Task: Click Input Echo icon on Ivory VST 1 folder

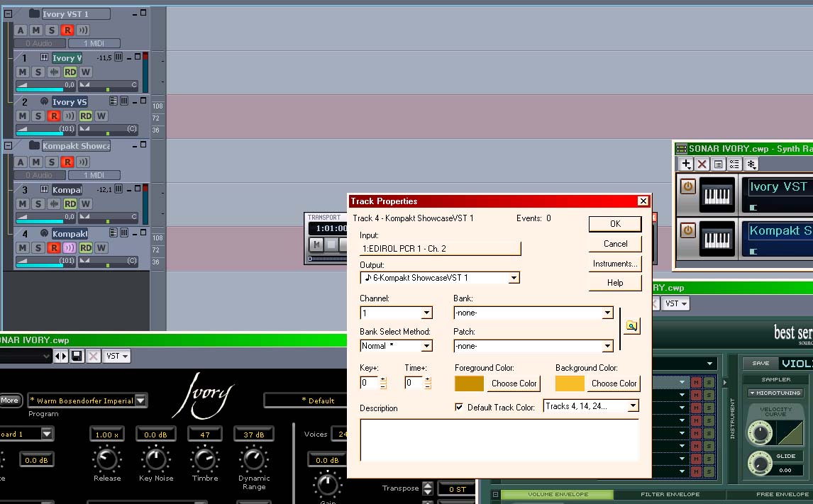Action: pos(83,30)
